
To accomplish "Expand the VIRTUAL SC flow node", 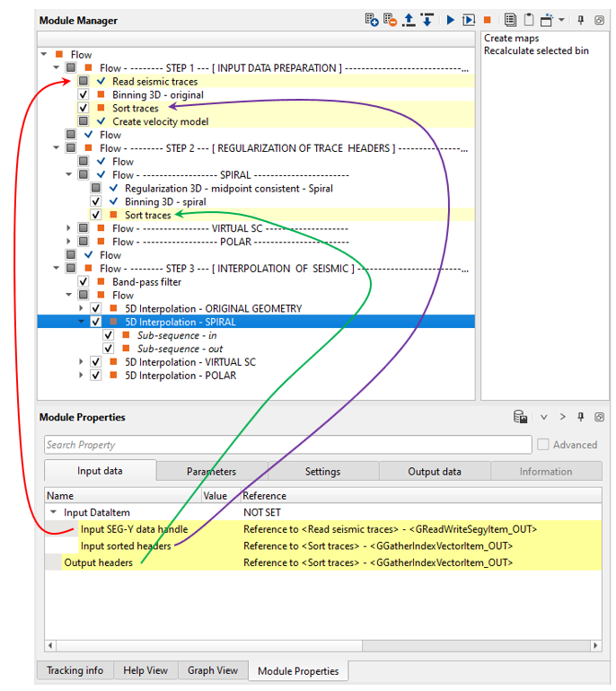I will 69,228.
